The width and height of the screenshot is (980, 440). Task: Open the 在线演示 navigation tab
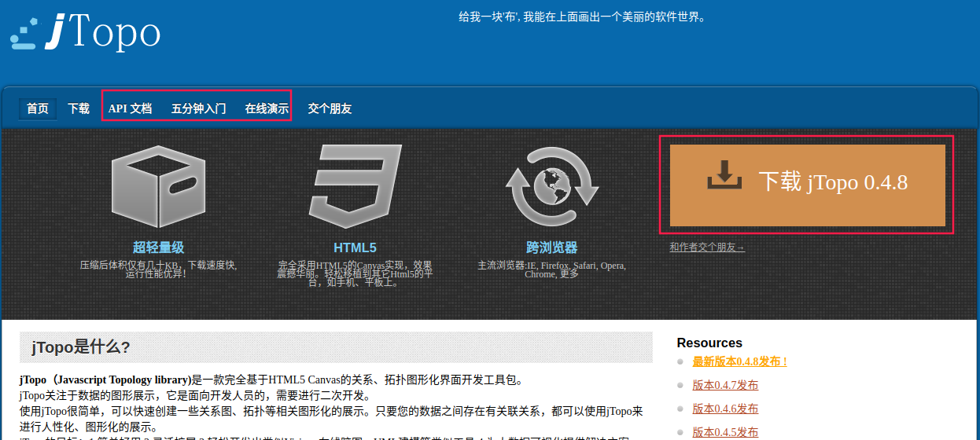tap(267, 108)
